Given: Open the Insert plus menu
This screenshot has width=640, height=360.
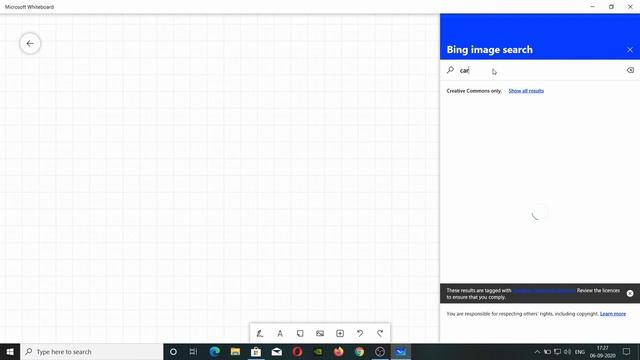Looking at the screenshot, I should pyautogui.click(x=340, y=333).
